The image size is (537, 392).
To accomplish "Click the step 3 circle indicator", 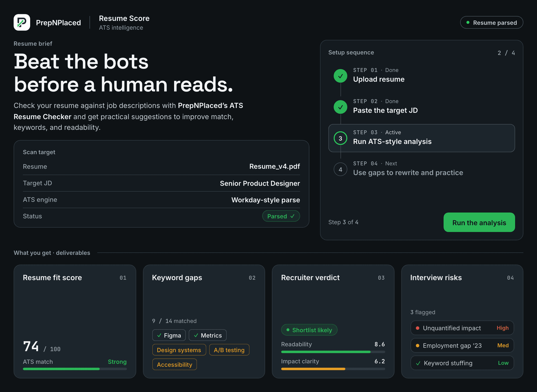I will (x=340, y=138).
